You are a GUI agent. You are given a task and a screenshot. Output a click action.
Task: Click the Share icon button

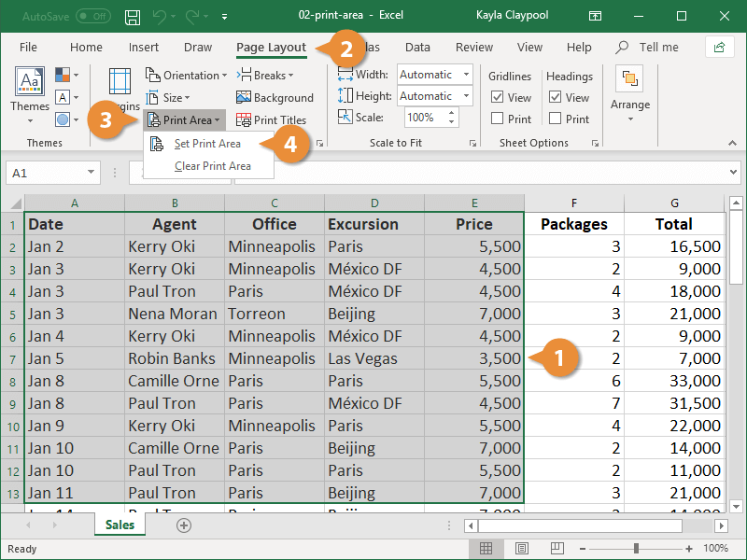(719, 48)
